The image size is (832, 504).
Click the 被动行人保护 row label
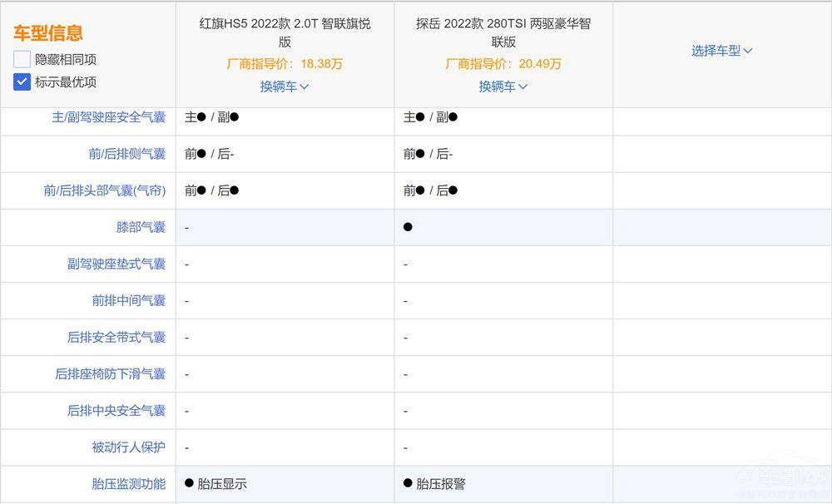pyautogui.click(x=128, y=447)
